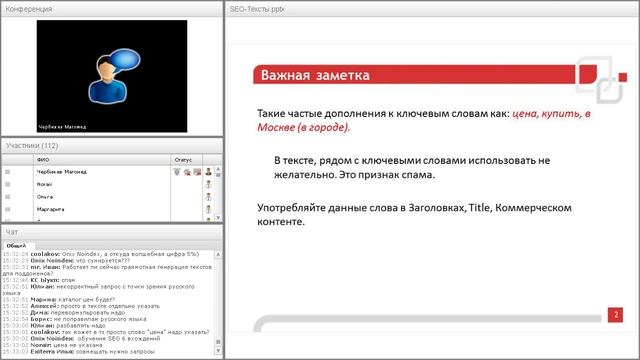Click the row handle icon beside Ольга
This screenshot has width=640, height=360.
click(7, 197)
